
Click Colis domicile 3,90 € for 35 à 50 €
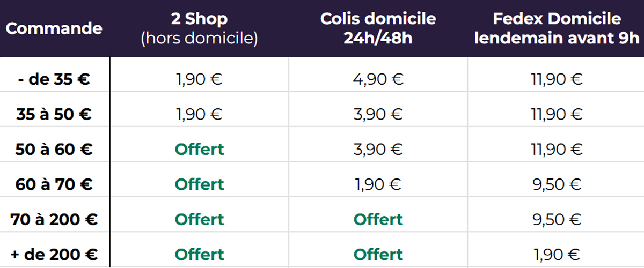pyautogui.click(x=378, y=114)
